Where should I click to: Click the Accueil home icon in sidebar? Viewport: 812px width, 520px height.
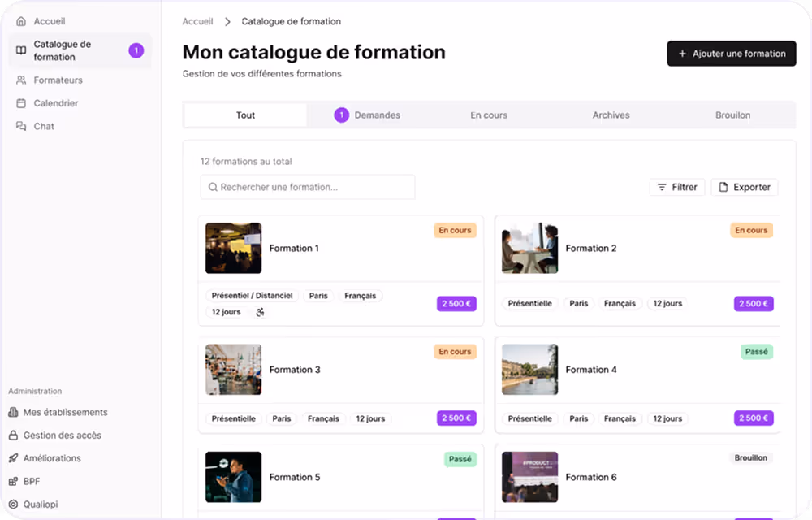tap(21, 21)
